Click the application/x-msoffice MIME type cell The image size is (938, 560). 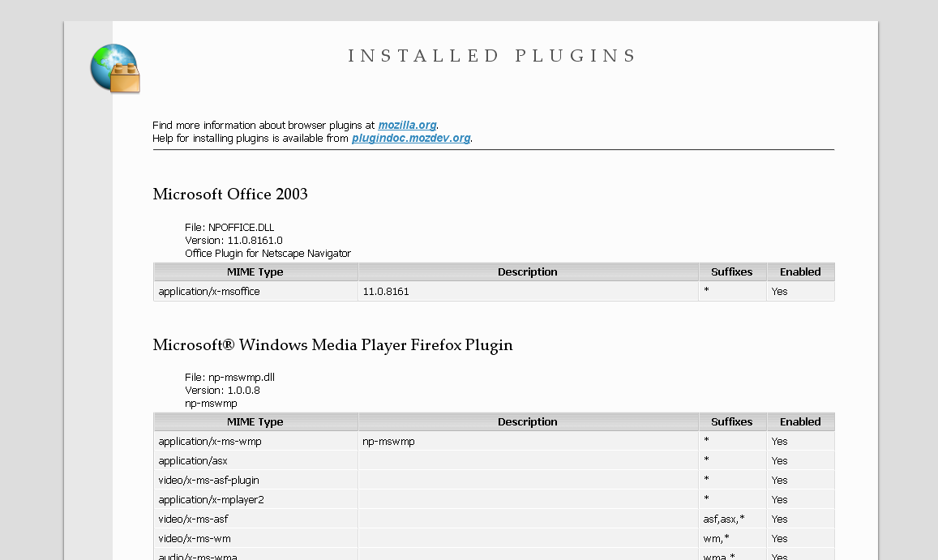click(256, 292)
